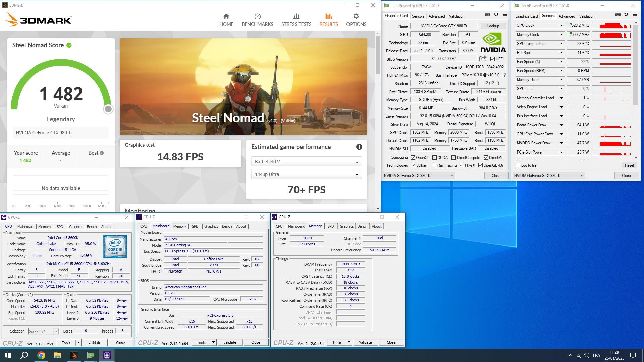The height and width of the screenshot is (362, 644).
Task: Click the BIOS share/export icon in GPU-Z
Action: point(483,59)
